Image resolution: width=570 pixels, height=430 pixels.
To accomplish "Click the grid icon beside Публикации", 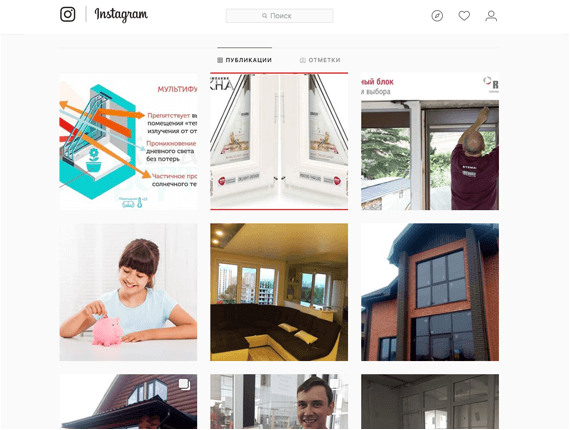I will pyautogui.click(x=220, y=60).
